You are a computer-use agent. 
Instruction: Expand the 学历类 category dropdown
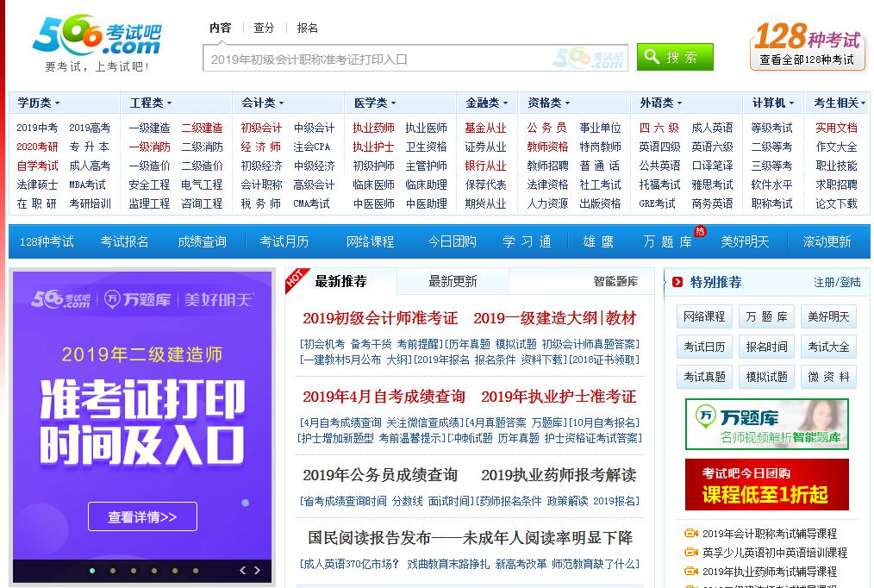click(x=39, y=103)
